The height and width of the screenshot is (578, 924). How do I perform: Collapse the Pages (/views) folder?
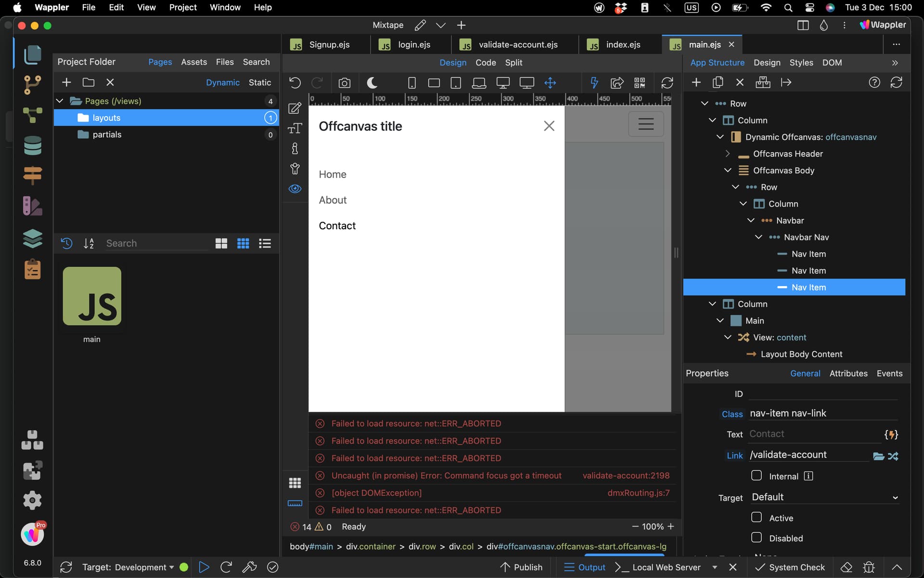pyautogui.click(x=60, y=101)
